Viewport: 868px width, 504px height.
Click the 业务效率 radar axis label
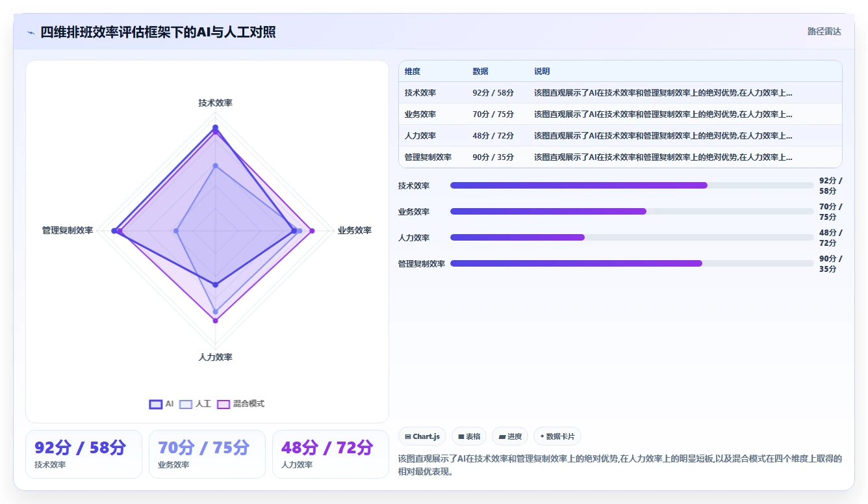(355, 230)
